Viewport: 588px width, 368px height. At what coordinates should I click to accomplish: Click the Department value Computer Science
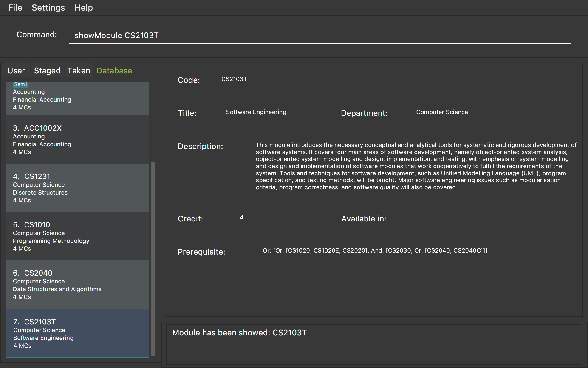442,112
